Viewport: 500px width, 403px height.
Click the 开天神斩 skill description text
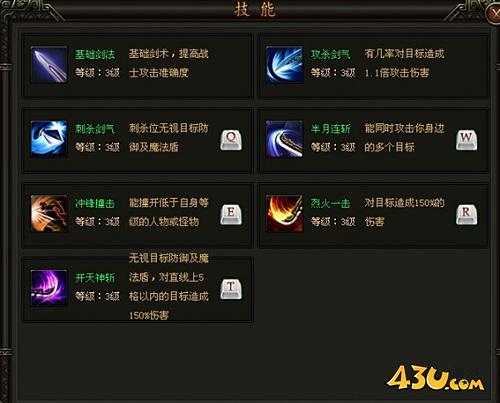[x=169, y=287]
